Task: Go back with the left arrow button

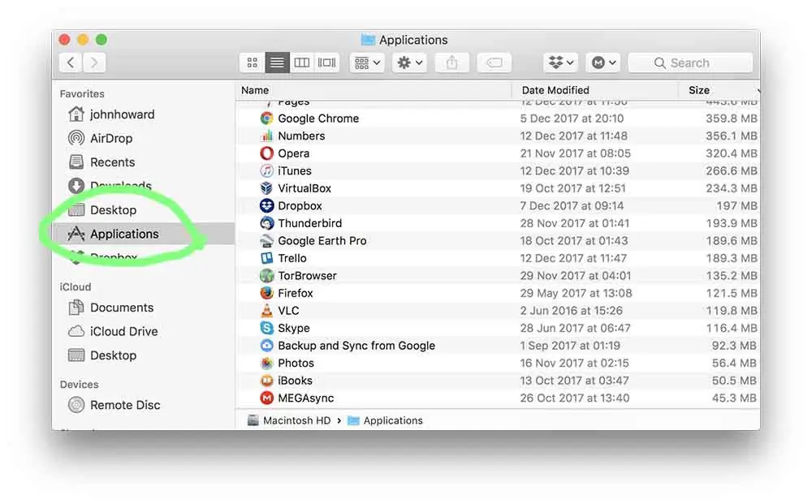Action: [x=71, y=62]
